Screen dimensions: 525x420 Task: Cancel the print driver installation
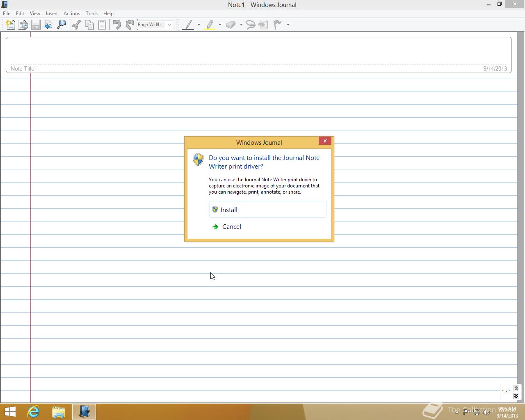click(x=267, y=226)
